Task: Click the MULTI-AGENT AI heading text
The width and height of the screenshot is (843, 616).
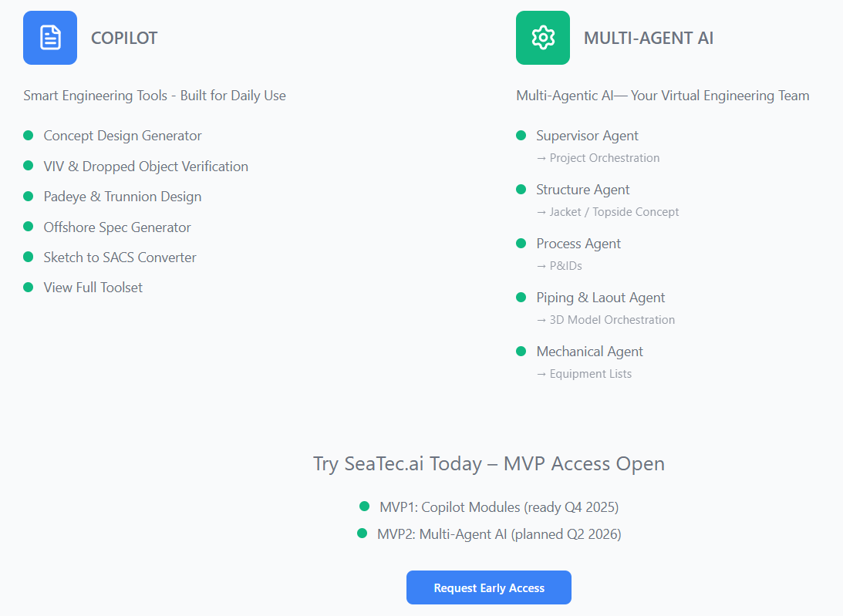Action: 649,39
